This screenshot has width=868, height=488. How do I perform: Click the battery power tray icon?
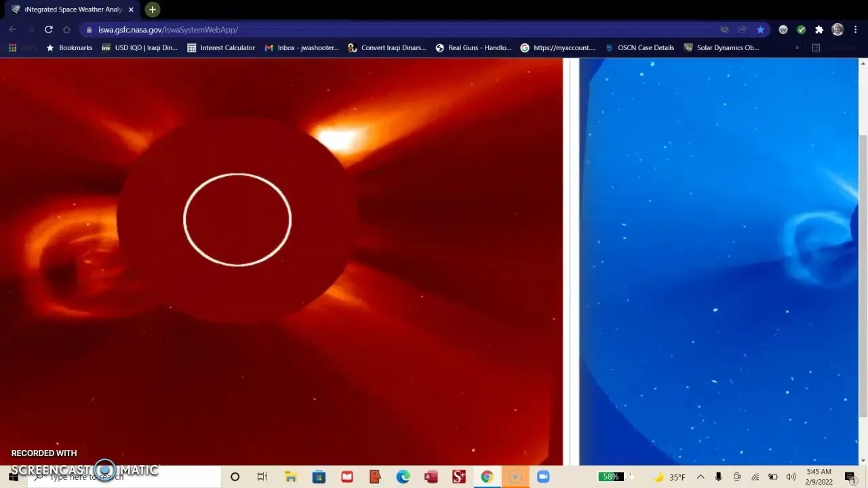tap(773, 477)
